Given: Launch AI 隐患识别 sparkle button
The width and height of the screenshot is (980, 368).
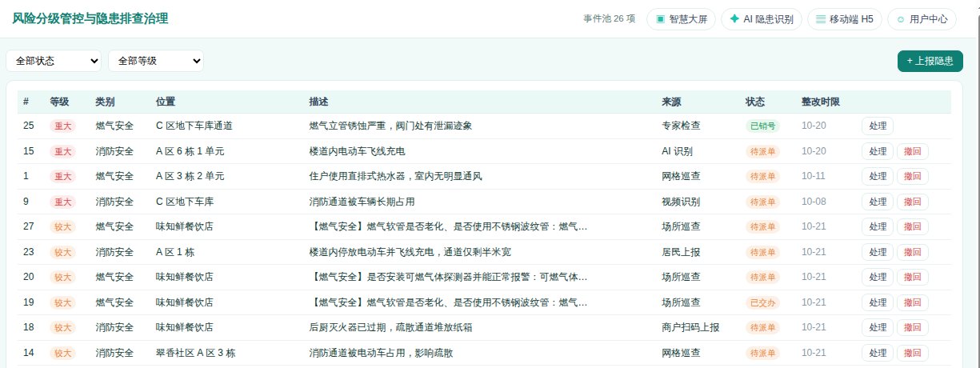Looking at the screenshot, I should [x=761, y=19].
